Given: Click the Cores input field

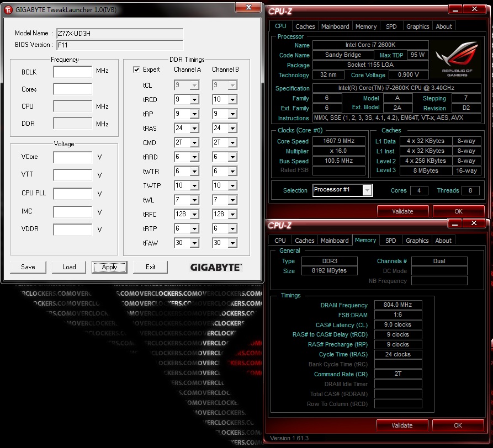Looking at the screenshot, I should (x=73, y=89).
